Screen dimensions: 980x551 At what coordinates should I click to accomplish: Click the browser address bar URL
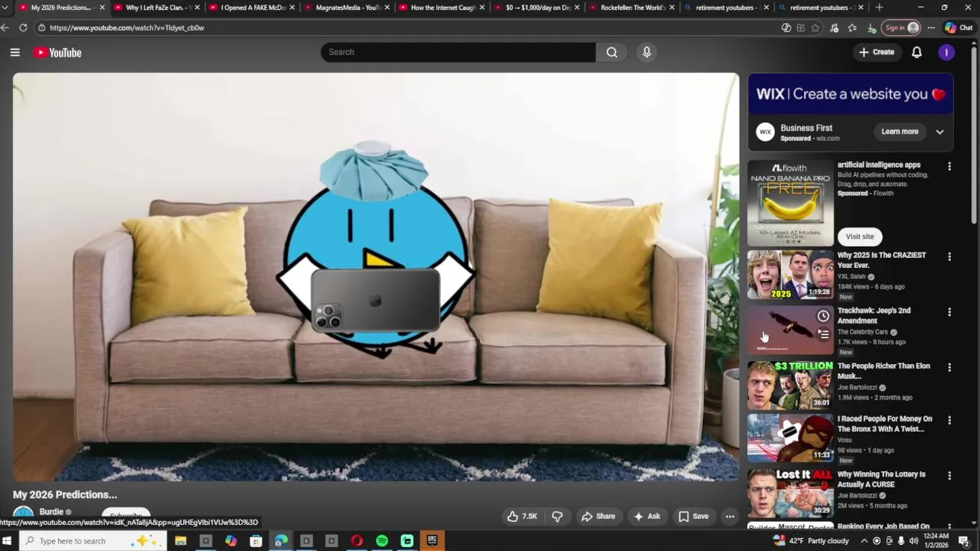[x=127, y=28]
